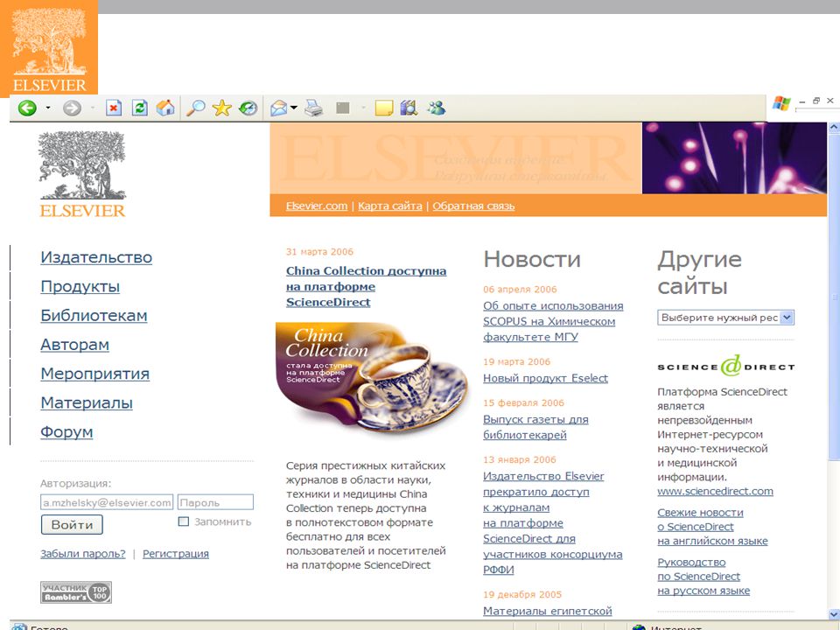Open Обратная связь link

pyautogui.click(x=473, y=206)
